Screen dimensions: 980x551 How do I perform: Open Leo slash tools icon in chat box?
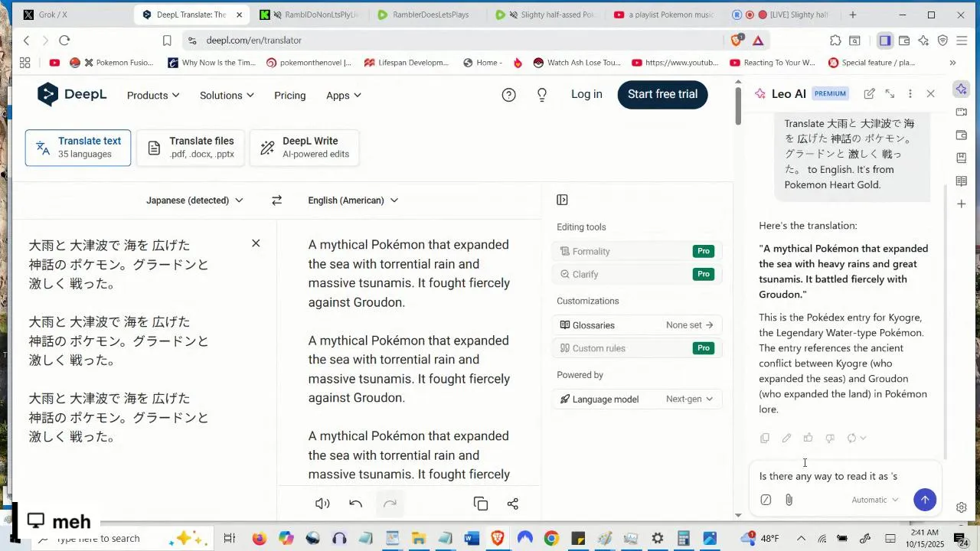(766, 500)
